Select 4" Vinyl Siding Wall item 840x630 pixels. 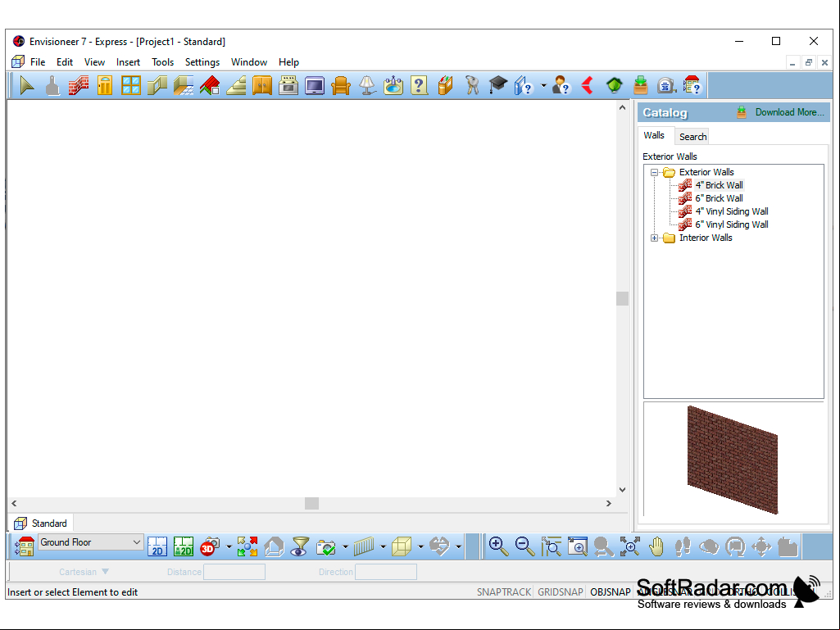point(732,211)
